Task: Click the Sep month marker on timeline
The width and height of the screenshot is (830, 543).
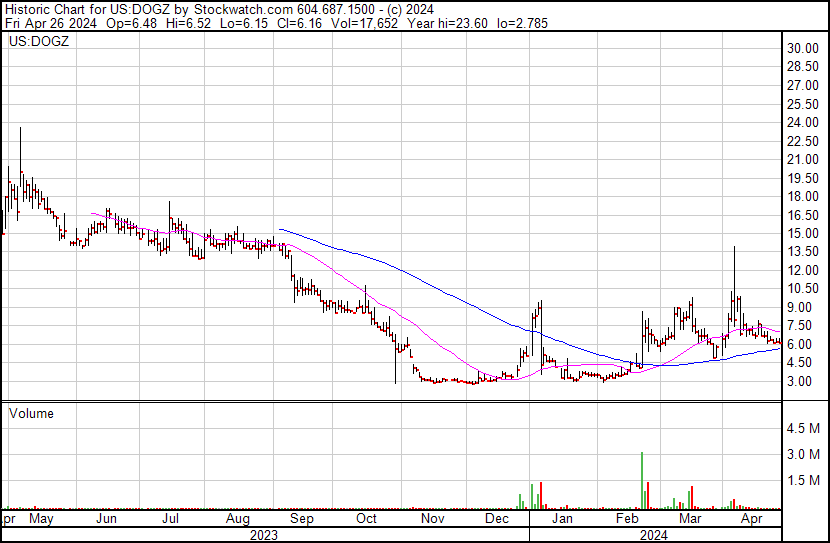Action: point(301,519)
